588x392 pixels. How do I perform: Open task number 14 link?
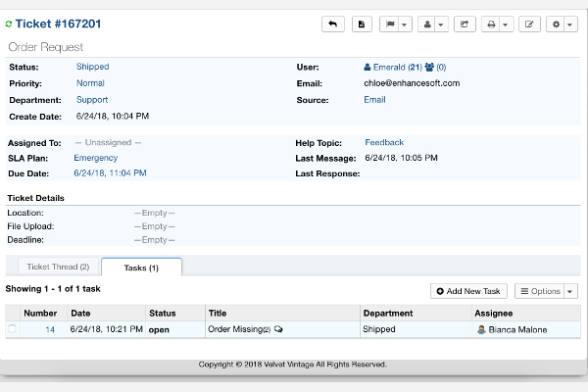(x=50, y=329)
